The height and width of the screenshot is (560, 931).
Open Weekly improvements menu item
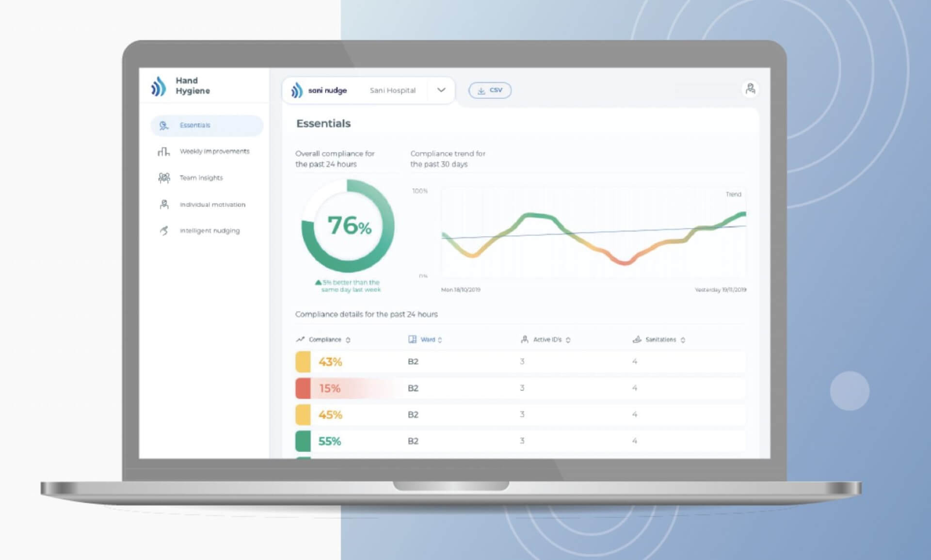click(x=214, y=152)
